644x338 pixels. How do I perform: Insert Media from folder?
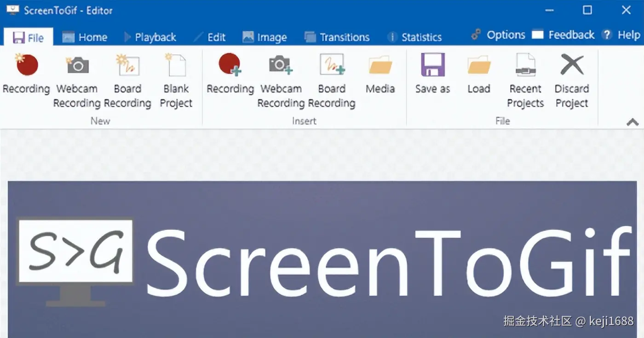click(x=380, y=75)
